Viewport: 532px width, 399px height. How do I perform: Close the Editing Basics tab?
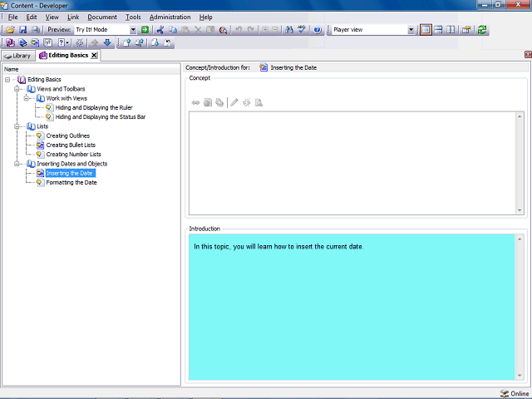pyautogui.click(x=94, y=56)
